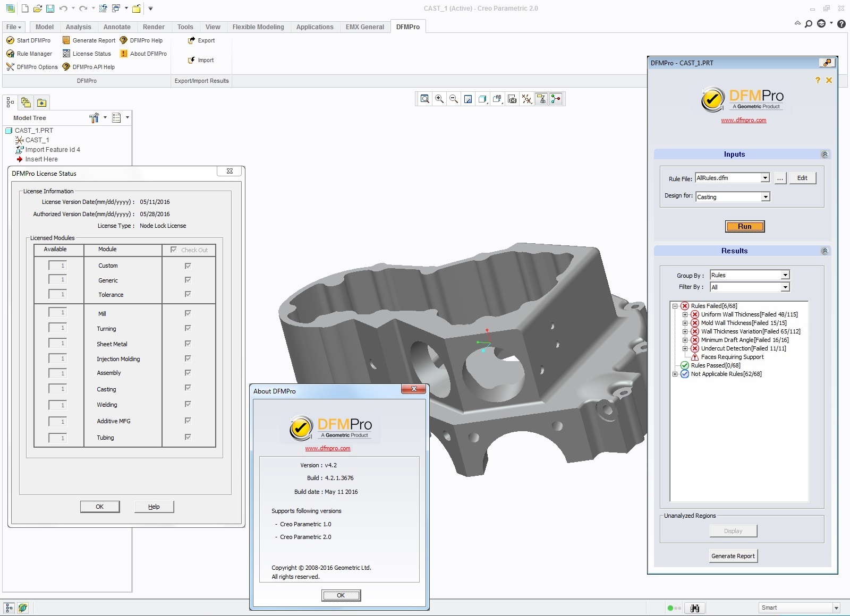Click the find binoculars icon in status bar
This screenshot has height=616, width=850.
coord(695,608)
